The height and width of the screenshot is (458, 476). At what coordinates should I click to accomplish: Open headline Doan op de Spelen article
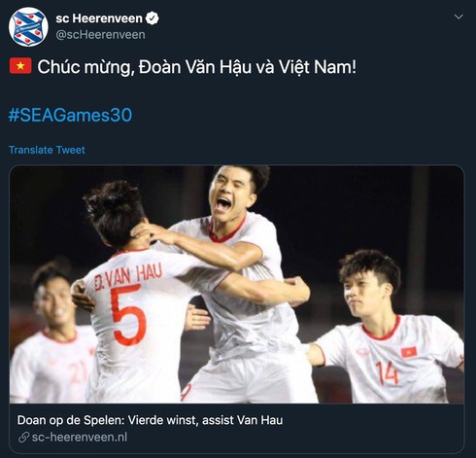tap(150, 420)
